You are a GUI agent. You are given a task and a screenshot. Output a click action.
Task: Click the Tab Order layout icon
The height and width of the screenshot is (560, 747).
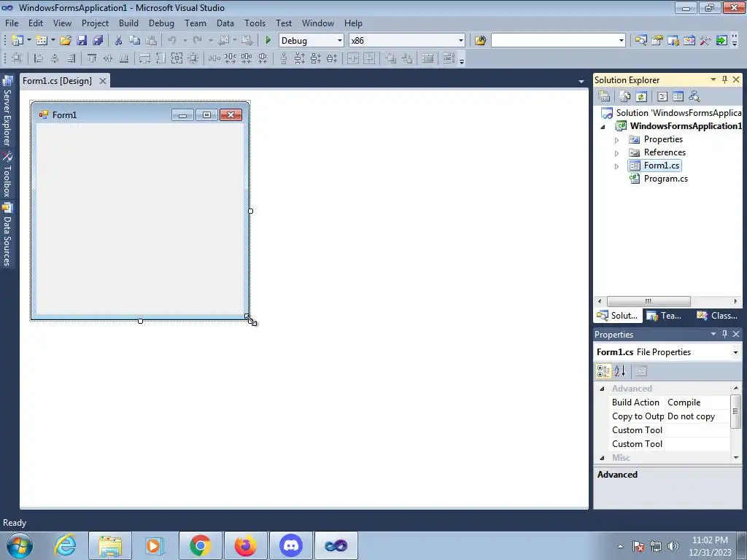coord(449,58)
